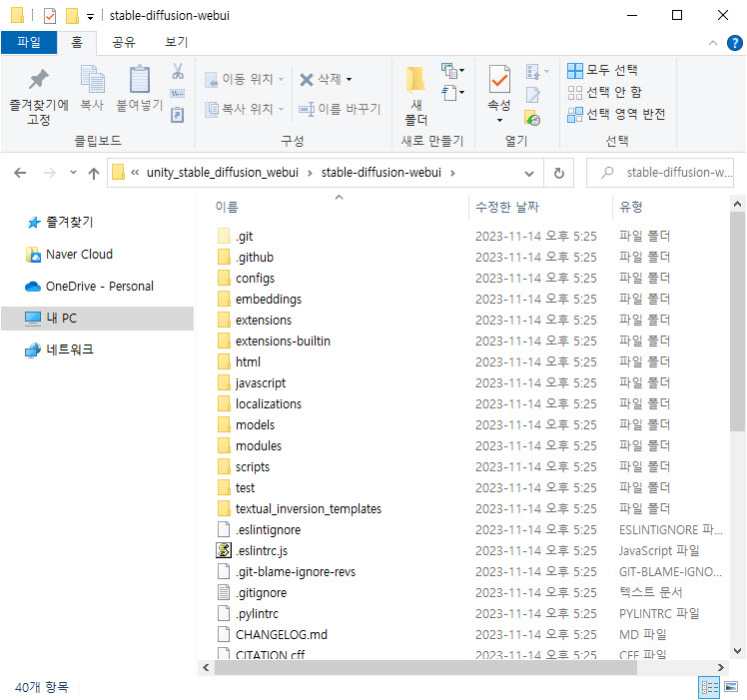Open address bar history dropdown
747x700 pixels.
[529, 174]
